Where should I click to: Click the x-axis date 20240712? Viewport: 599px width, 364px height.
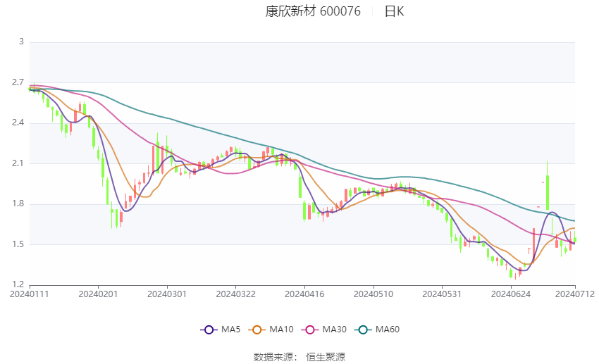575,294
